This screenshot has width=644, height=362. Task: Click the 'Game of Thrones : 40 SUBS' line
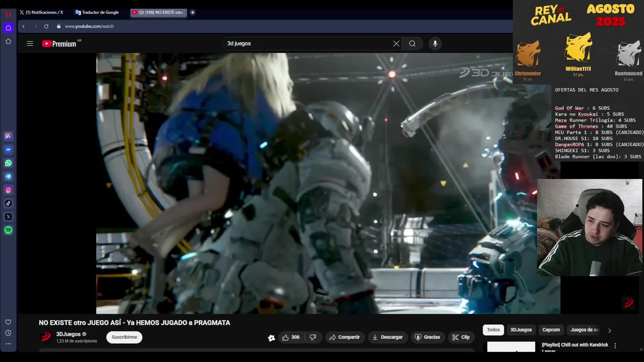pos(591,126)
